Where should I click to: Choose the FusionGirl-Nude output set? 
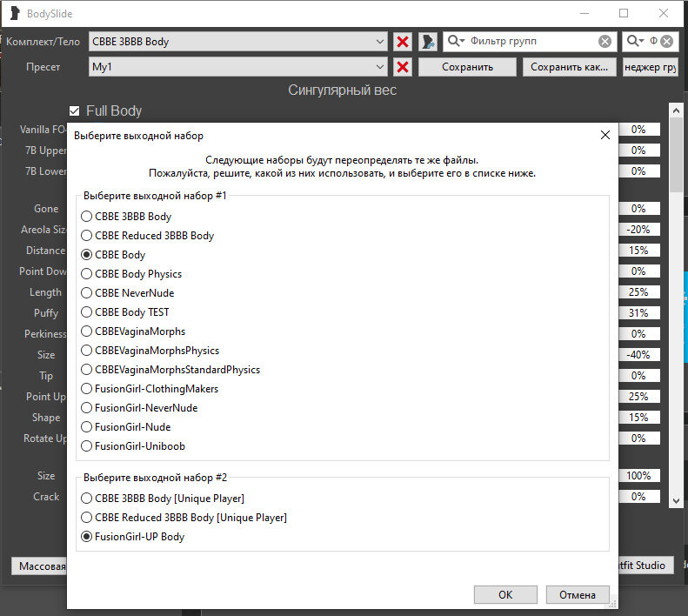tap(86, 427)
